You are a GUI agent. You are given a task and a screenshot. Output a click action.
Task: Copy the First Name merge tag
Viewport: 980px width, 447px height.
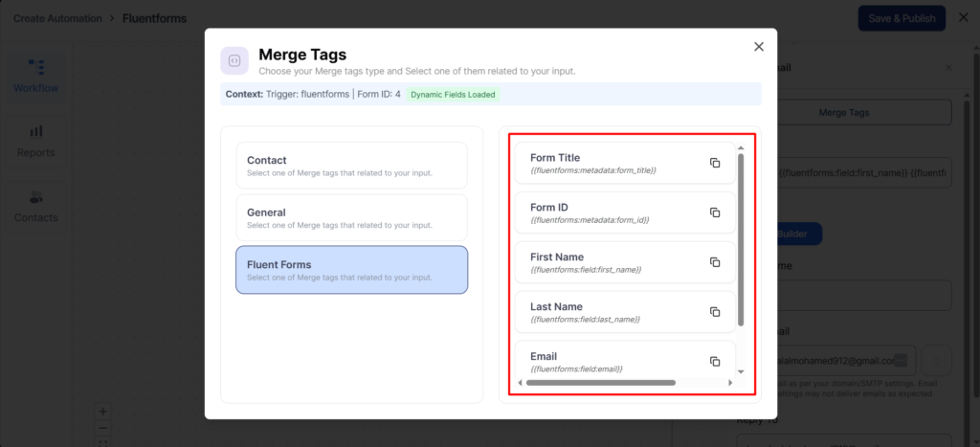pyautogui.click(x=714, y=262)
